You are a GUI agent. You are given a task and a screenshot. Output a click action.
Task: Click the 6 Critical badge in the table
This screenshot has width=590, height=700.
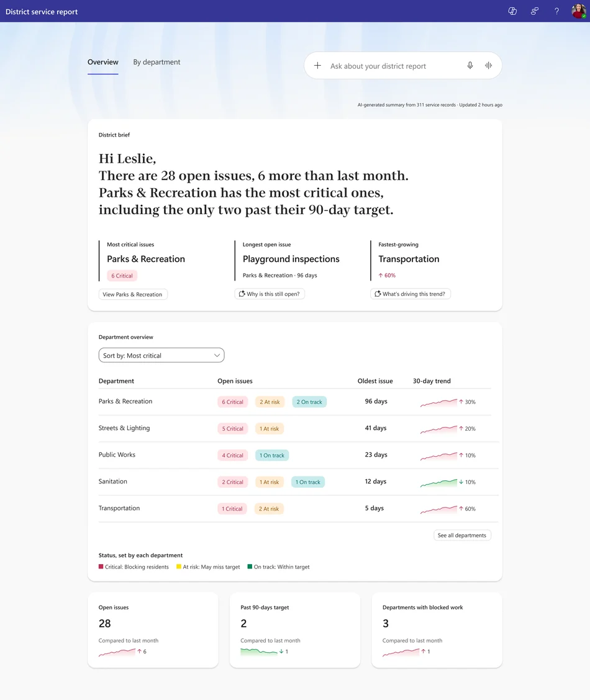tap(233, 402)
